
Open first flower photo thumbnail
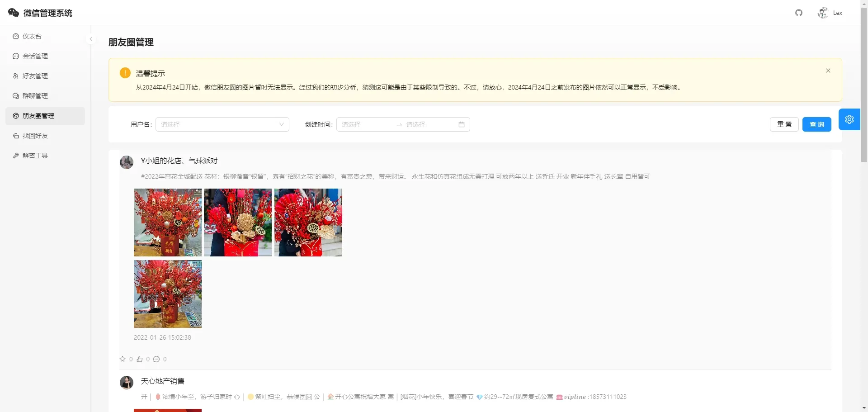[x=168, y=223]
